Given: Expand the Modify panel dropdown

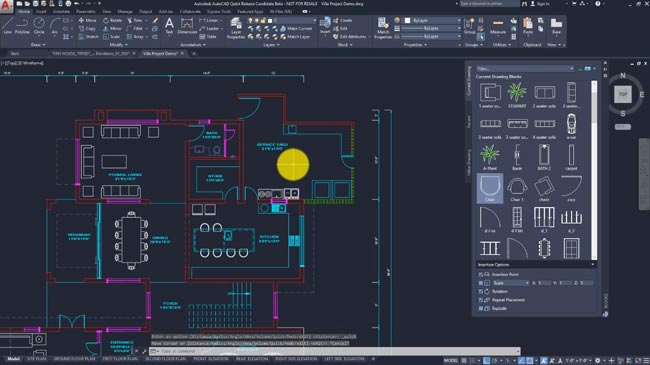Looking at the screenshot, I should tap(119, 45).
